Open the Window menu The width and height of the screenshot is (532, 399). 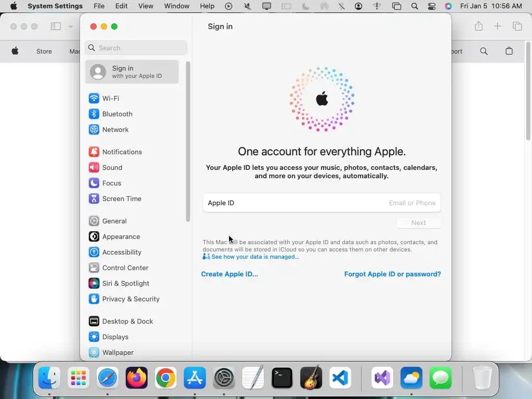tap(177, 6)
